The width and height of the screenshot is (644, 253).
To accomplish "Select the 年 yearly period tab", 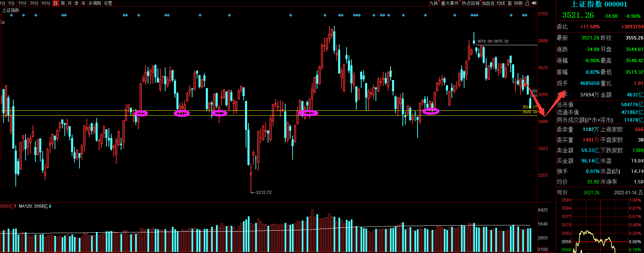I will coord(83,3).
